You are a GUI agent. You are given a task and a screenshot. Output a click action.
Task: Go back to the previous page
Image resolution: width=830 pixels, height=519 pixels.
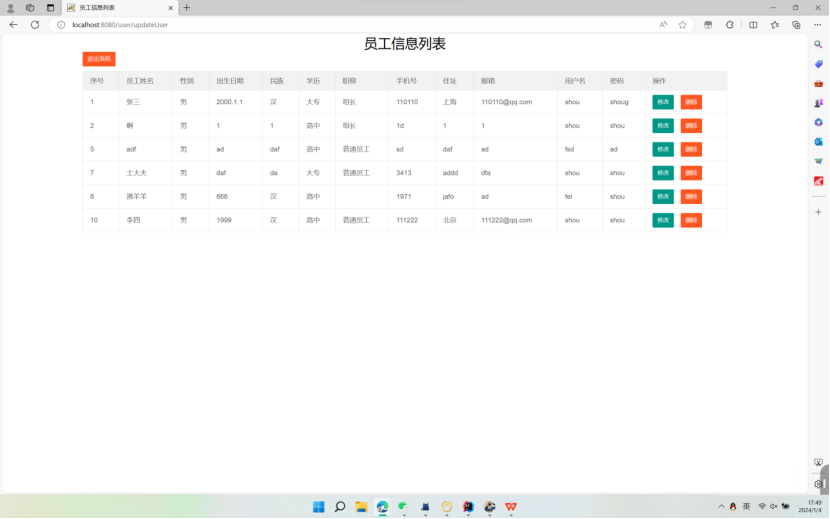[13, 24]
